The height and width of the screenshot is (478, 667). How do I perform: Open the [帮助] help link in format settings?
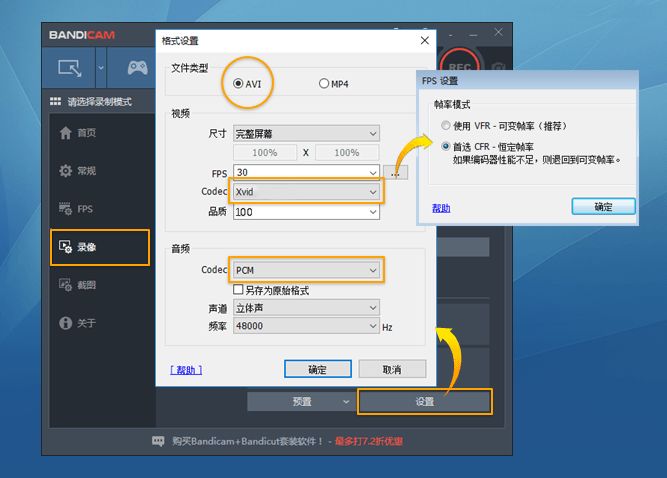[x=186, y=370]
